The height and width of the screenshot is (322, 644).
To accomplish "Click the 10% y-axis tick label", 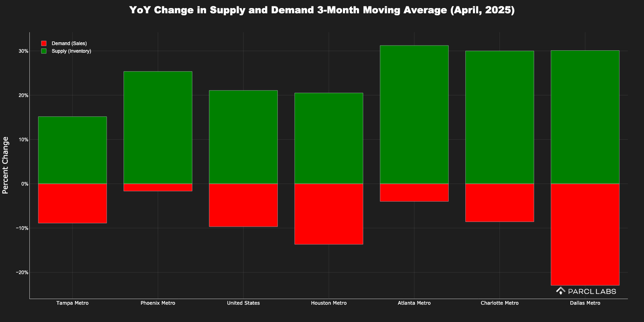I will [23, 140].
